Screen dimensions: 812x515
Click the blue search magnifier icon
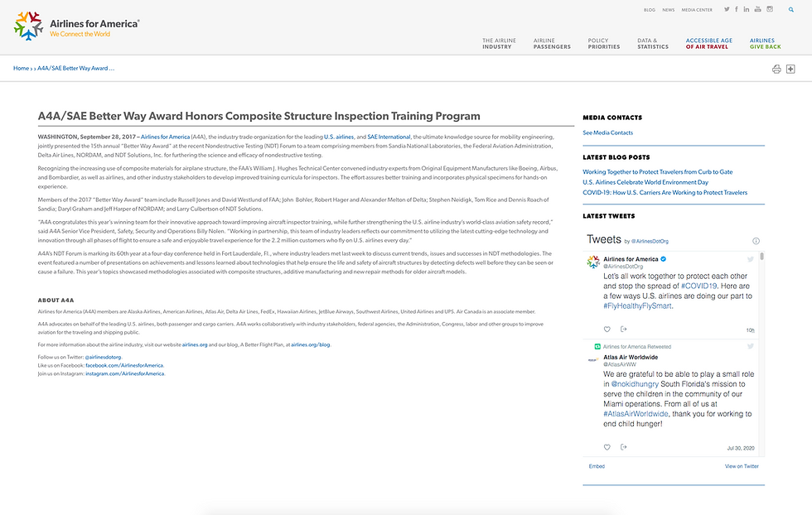790,9
